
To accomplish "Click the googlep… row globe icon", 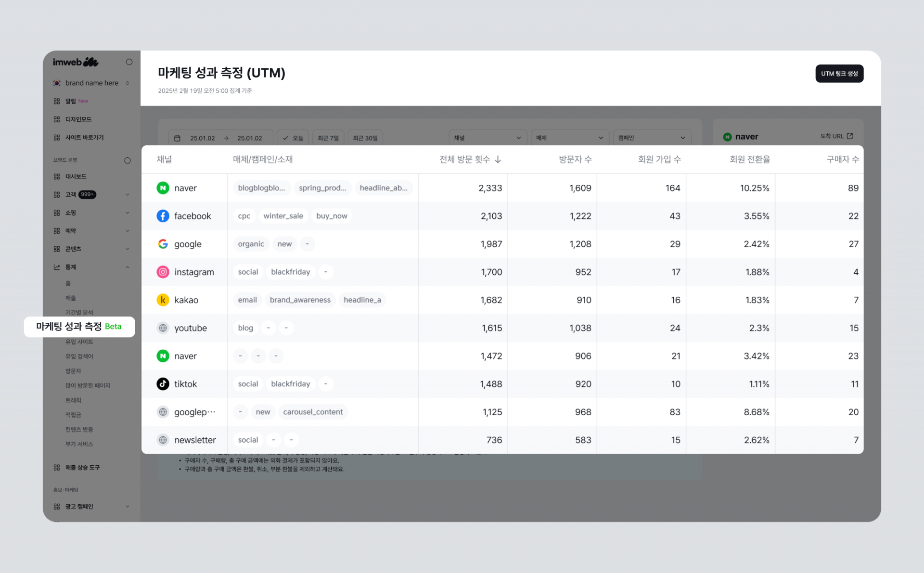I will (163, 412).
